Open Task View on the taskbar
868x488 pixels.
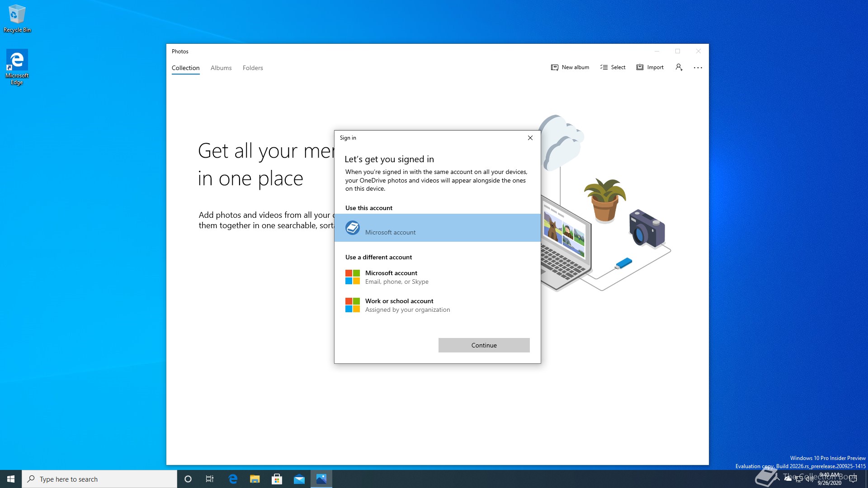[210, 479]
